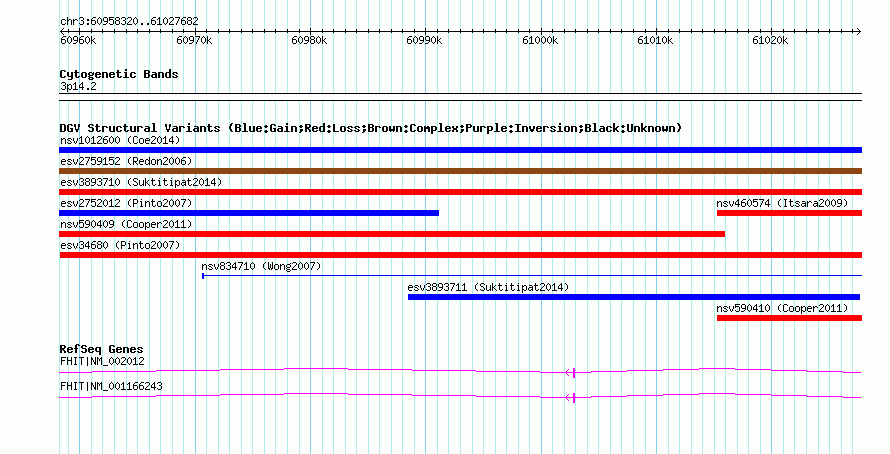
Task: Select nsv834710 (Wong2007) label
Action: click(261, 266)
